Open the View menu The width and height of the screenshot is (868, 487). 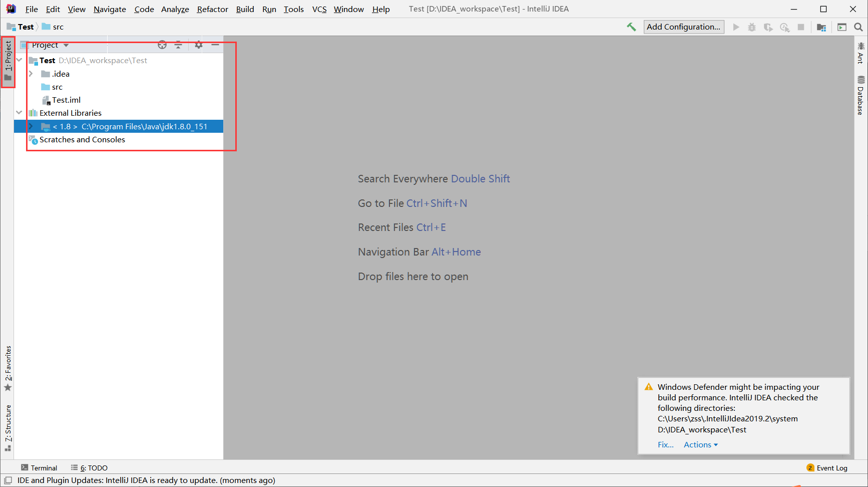tap(77, 9)
